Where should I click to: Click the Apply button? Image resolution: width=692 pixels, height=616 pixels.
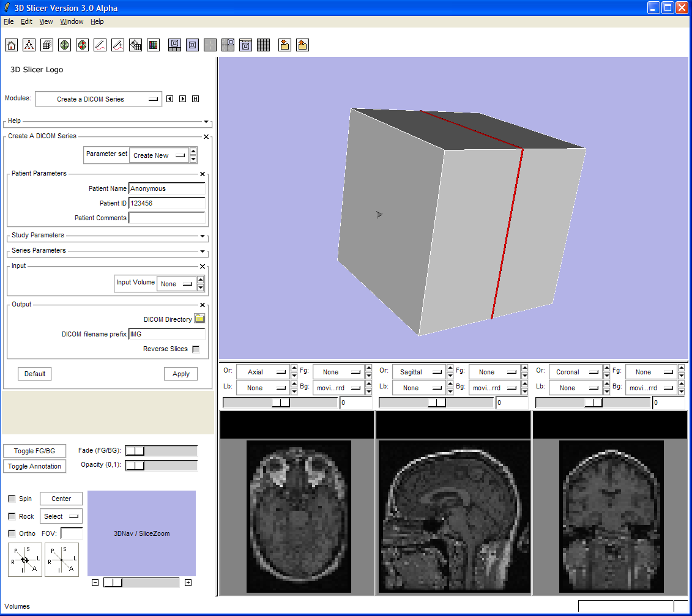pos(180,374)
